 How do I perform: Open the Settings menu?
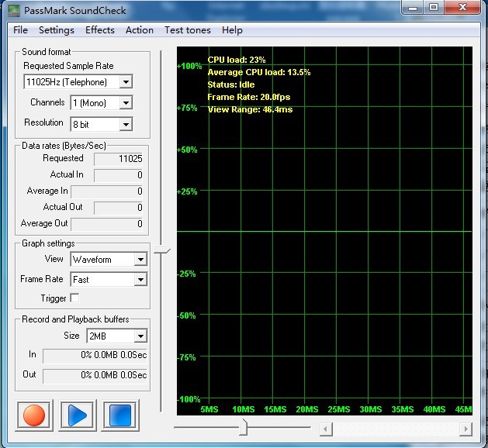tap(57, 30)
